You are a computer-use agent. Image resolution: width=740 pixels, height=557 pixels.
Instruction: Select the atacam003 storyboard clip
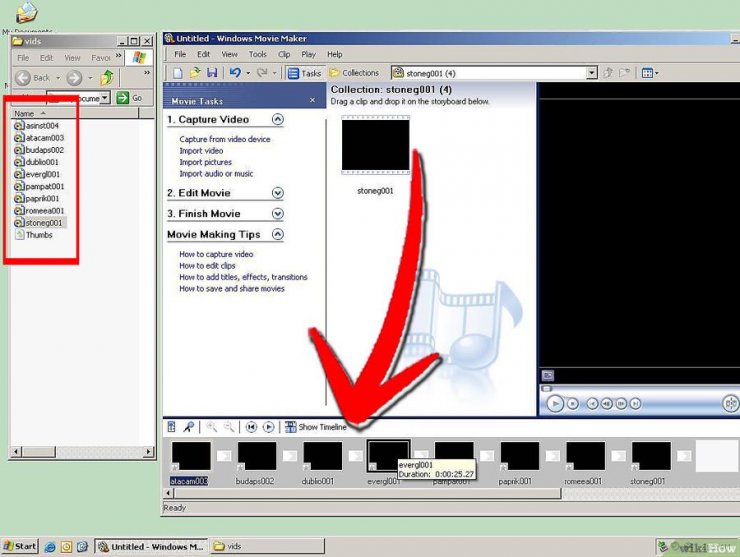[x=191, y=456]
